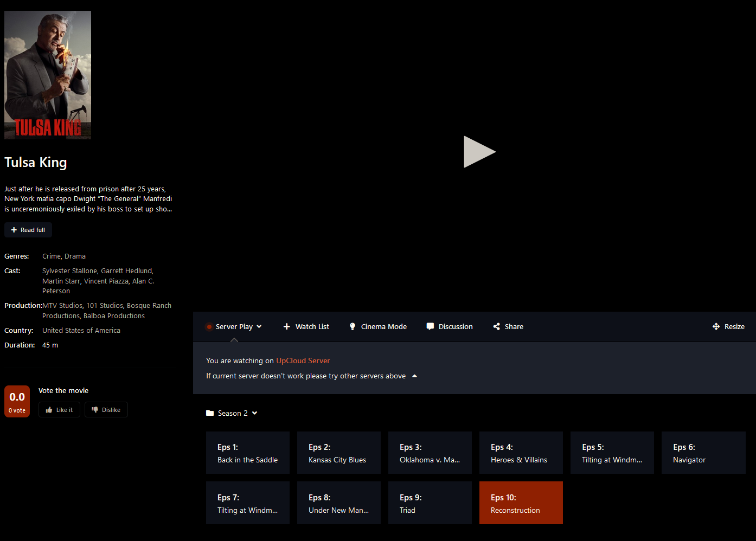Screen dimensions: 756x541
Task: Add the show to Watch List
Action: (306, 326)
